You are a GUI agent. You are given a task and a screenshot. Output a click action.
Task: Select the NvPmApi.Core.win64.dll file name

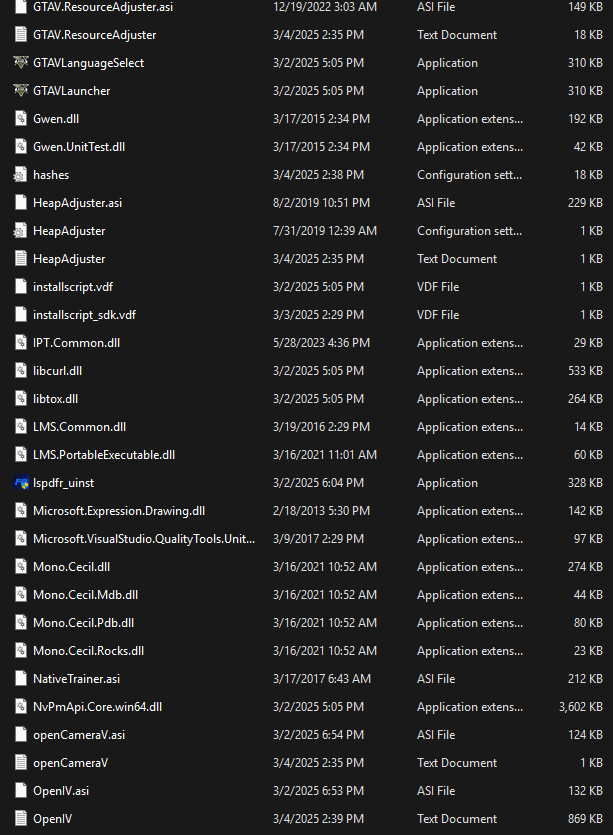tap(97, 707)
